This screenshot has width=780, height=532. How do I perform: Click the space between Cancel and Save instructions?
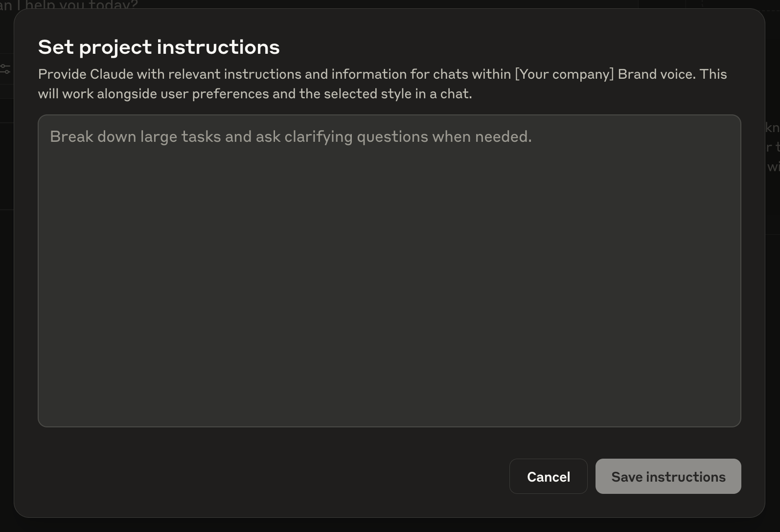[x=591, y=476]
